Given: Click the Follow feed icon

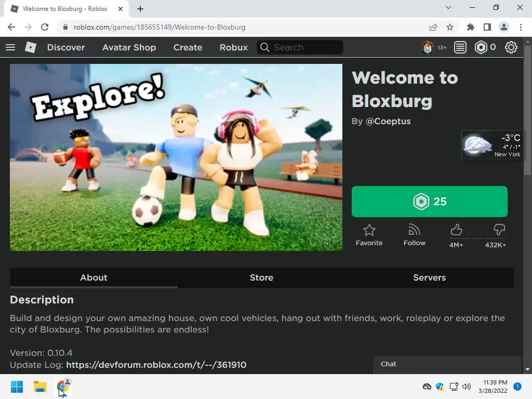Looking at the screenshot, I should point(414,230).
